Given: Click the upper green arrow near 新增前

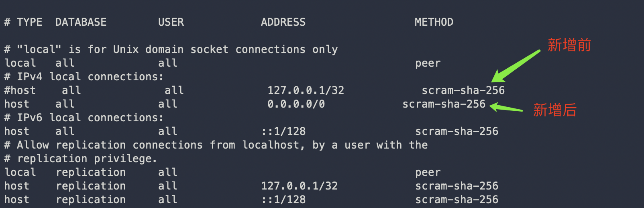Looking at the screenshot, I should click(516, 66).
